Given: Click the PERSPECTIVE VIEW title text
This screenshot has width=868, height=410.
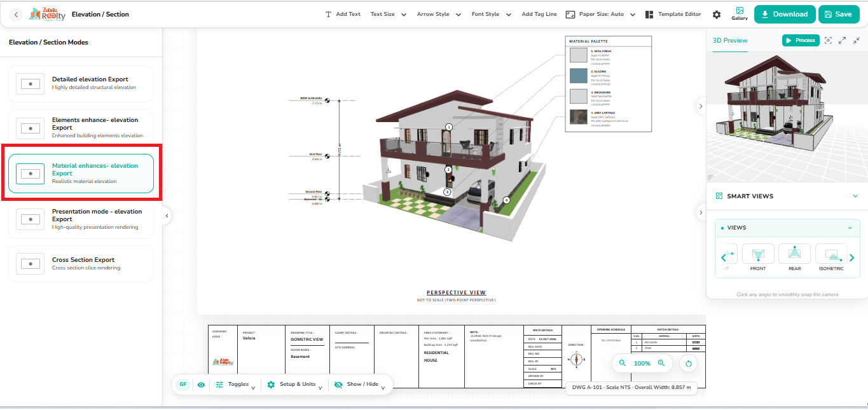Looking at the screenshot, I should 456,293.
